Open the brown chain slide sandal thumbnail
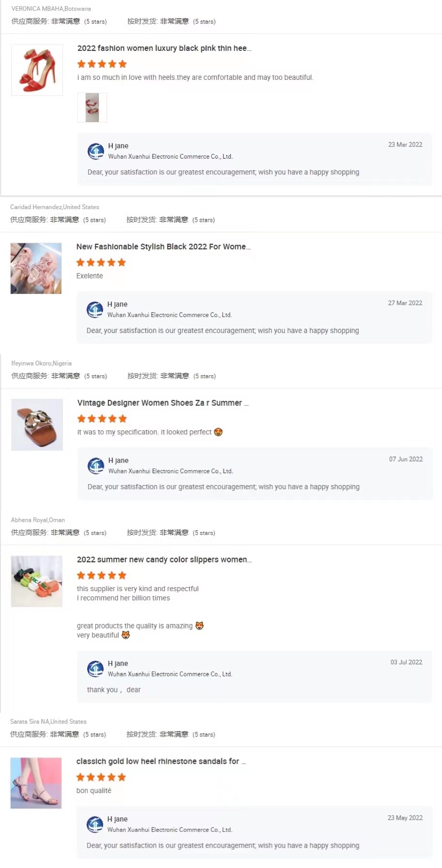 [37, 425]
